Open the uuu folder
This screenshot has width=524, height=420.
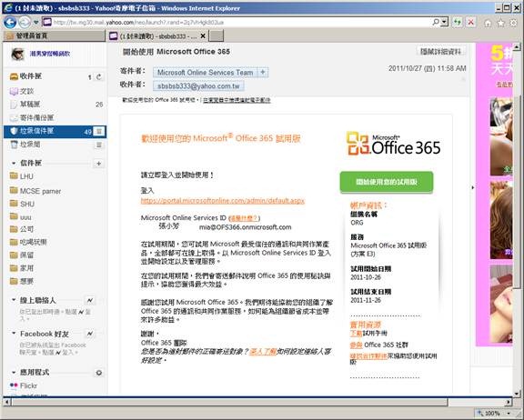(x=25, y=217)
